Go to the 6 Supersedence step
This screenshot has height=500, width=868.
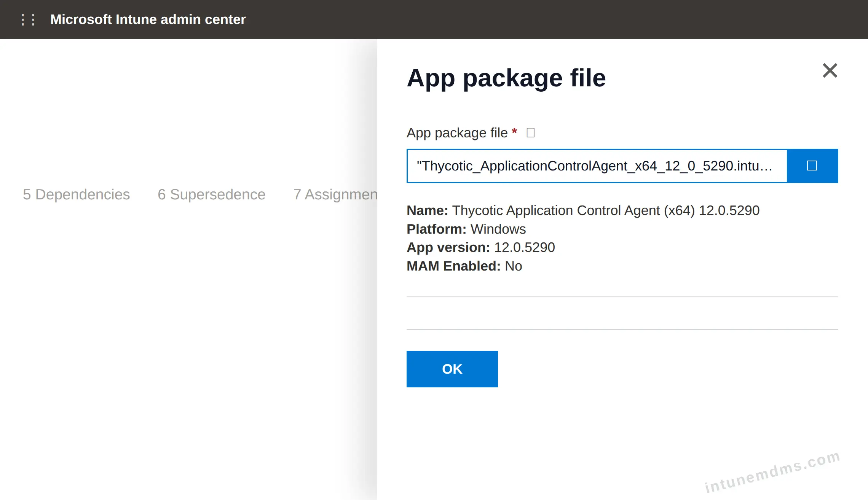click(x=211, y=194)
